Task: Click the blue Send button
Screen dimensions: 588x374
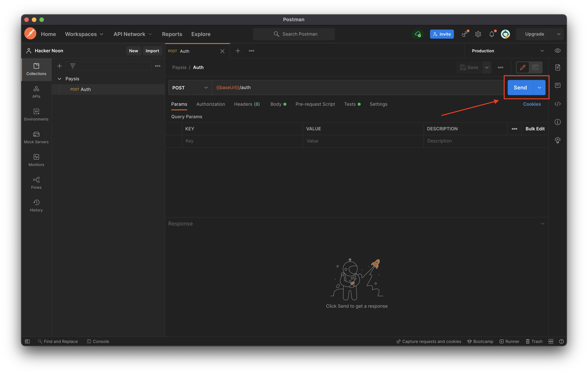Action: click(520, 88)
